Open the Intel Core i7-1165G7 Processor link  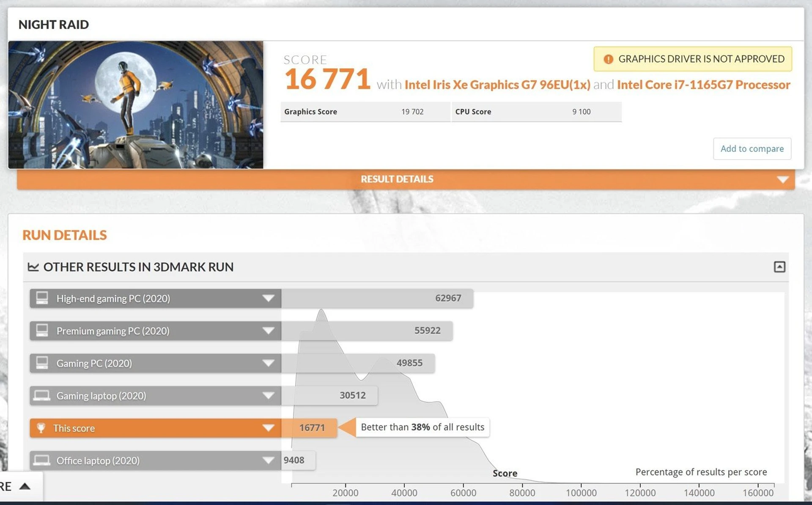pos(704,85)
